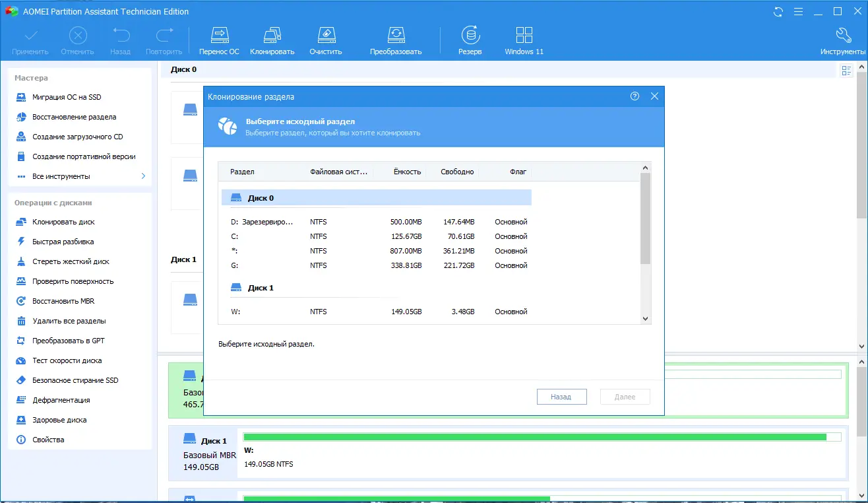Viewport: 868px width, 503px height.
Task: Sort by the Ёмкость column header
Action: click(x=407, y=172)
